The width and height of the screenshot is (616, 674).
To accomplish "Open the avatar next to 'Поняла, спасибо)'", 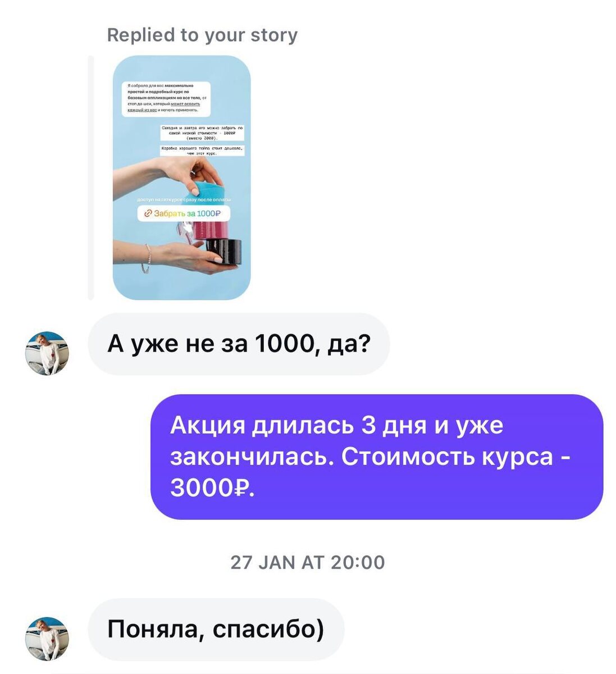I will point(47,639).
